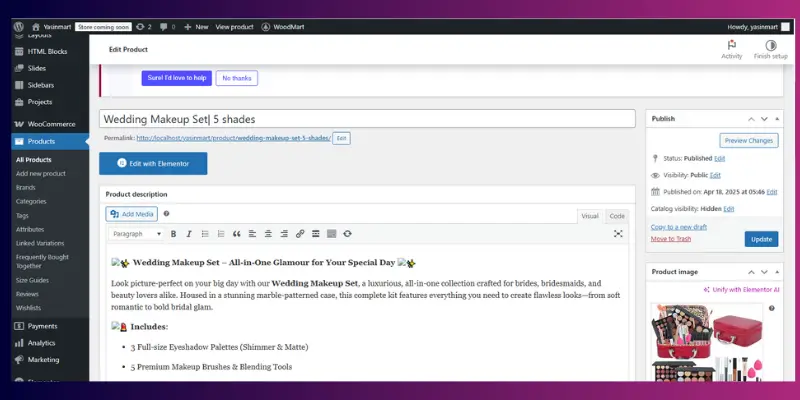The image size is (800, 400).
Task: Enter distraction-free fullscreen editor mode
Action: 618,234
